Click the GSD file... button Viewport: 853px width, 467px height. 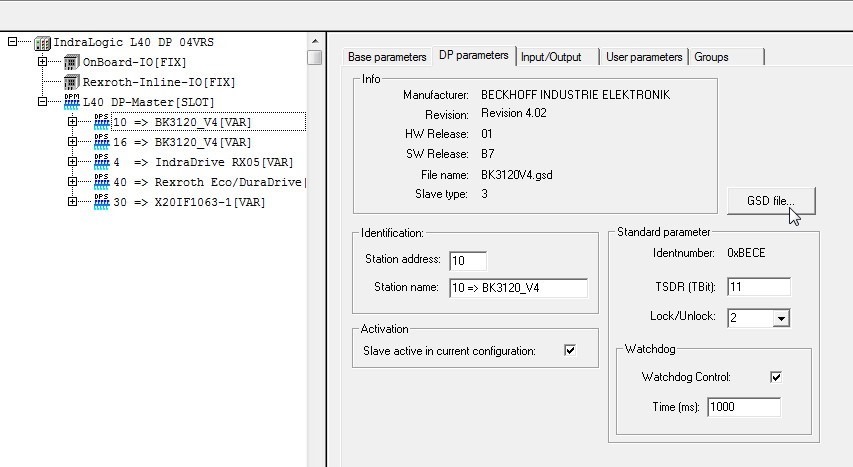[x=771, y=201]
